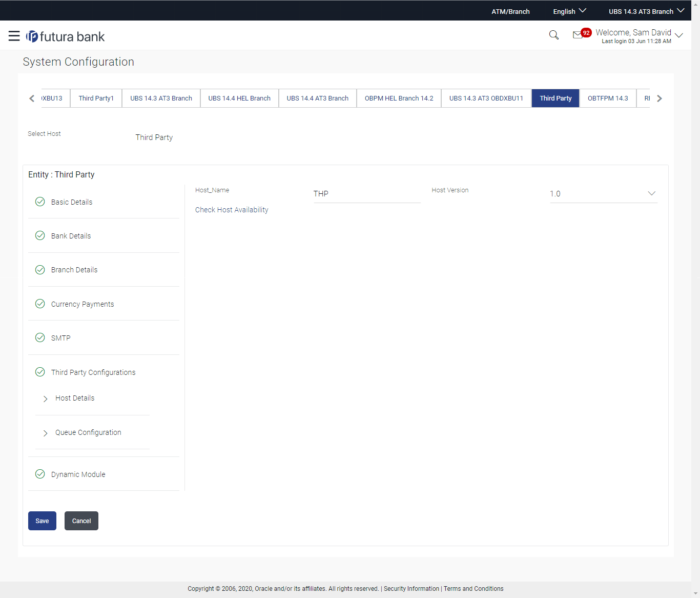Click the Third Party Configurations checkmark icon

click(40, 372)
